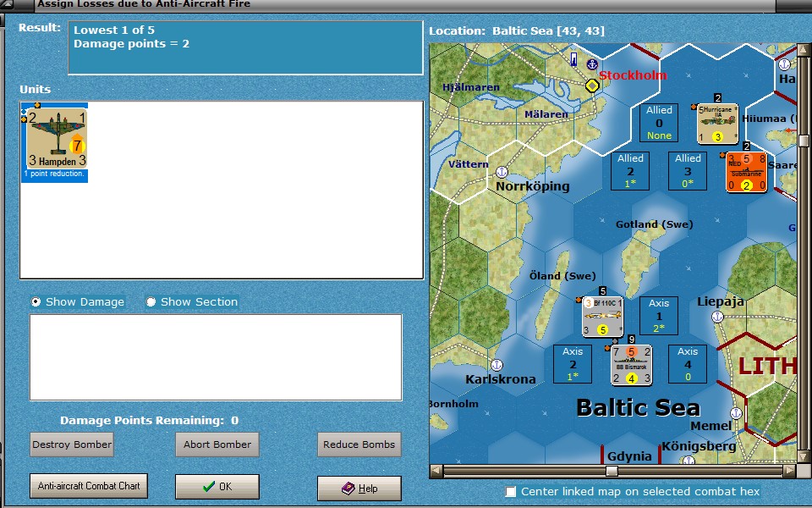This screenshot has width=812, height=508.
Task: Click the Gotland (Swe) map label
Action: pos(654,224)
